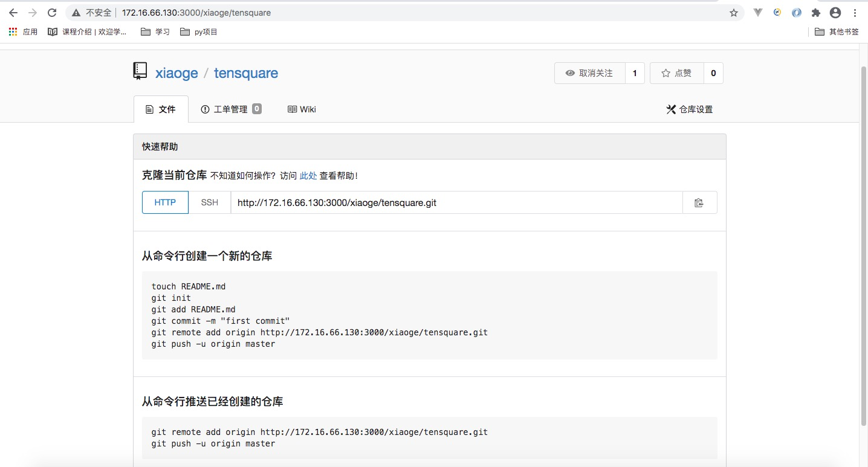Click the browser forward arrow
868x467 pixels.
(33, 13)
